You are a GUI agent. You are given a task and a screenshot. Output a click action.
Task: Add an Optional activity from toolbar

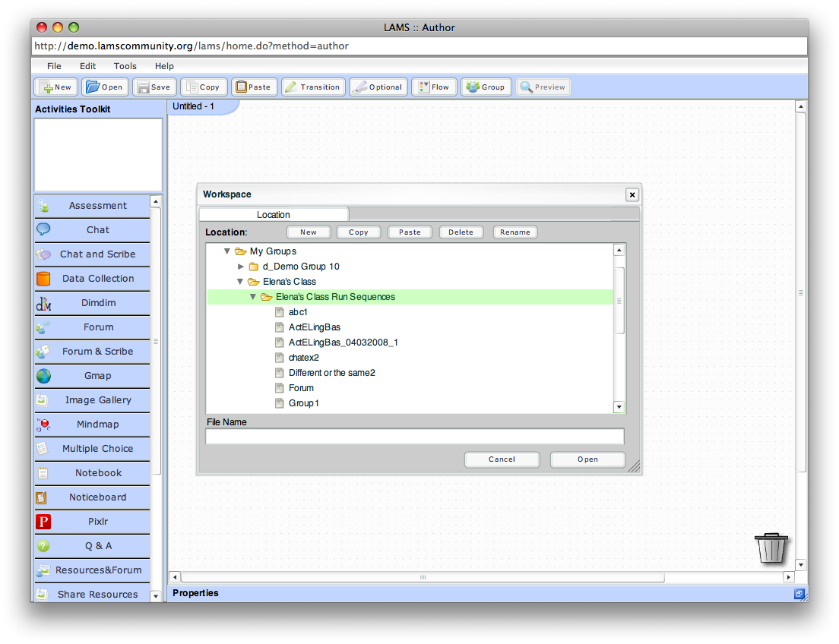pos(378,87)
